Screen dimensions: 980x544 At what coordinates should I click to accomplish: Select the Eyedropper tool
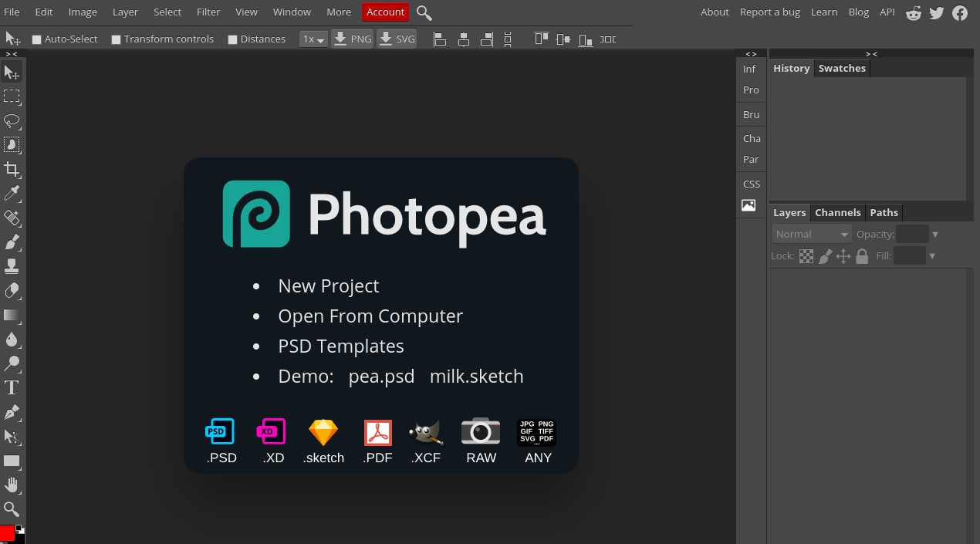pyautogui.click(x=12, y=194)
